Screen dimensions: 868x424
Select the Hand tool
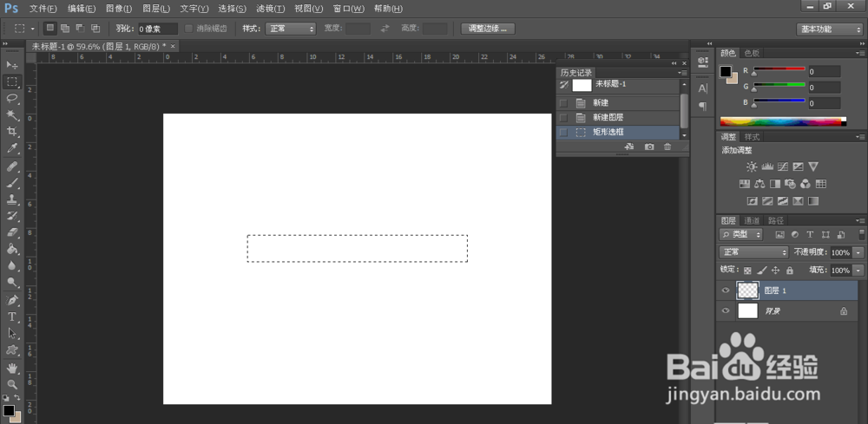point(11,368)
